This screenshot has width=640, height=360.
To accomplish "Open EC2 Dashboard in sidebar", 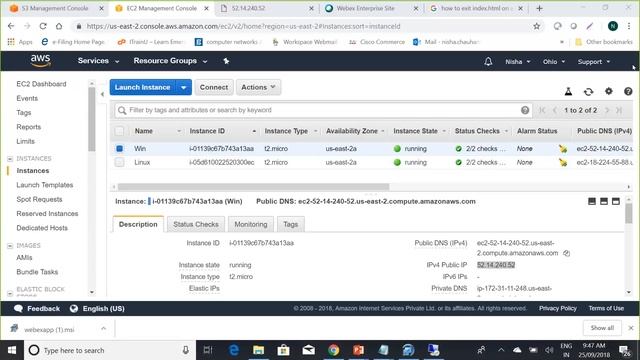I will 41,84.
